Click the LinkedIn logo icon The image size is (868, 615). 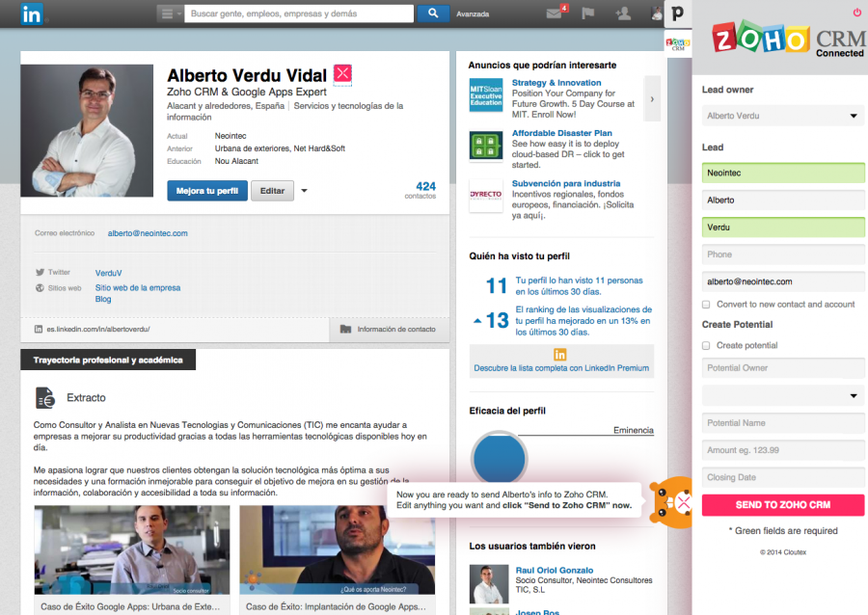(32, 13)
